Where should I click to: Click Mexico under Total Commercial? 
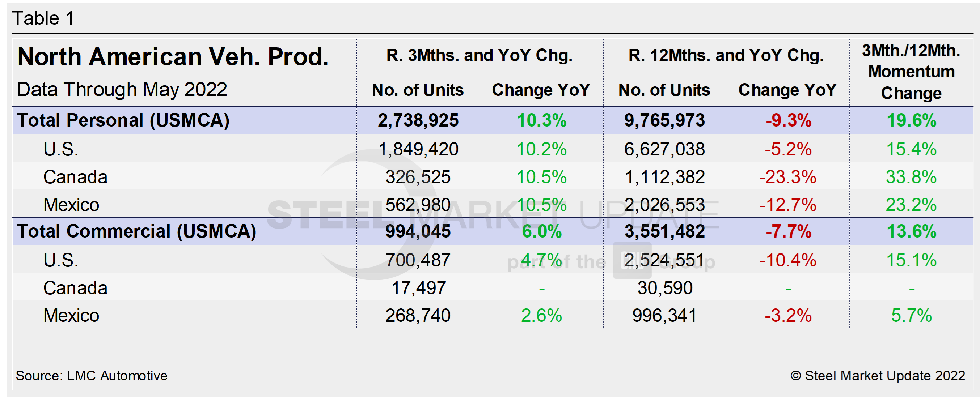tap(71, 315)
